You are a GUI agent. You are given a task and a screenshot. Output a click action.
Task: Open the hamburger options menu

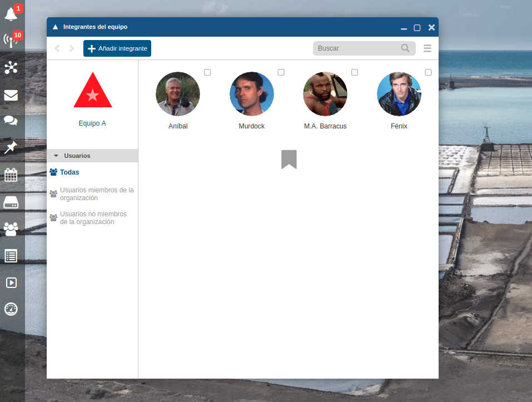pyautogui.click(x=427, y=48)
